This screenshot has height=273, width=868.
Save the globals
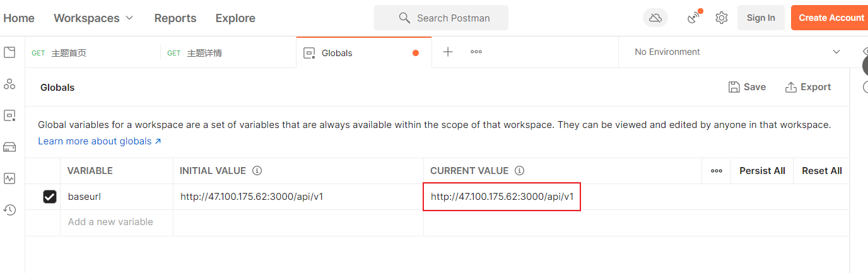pyautogui.click(x=747, y=87)
